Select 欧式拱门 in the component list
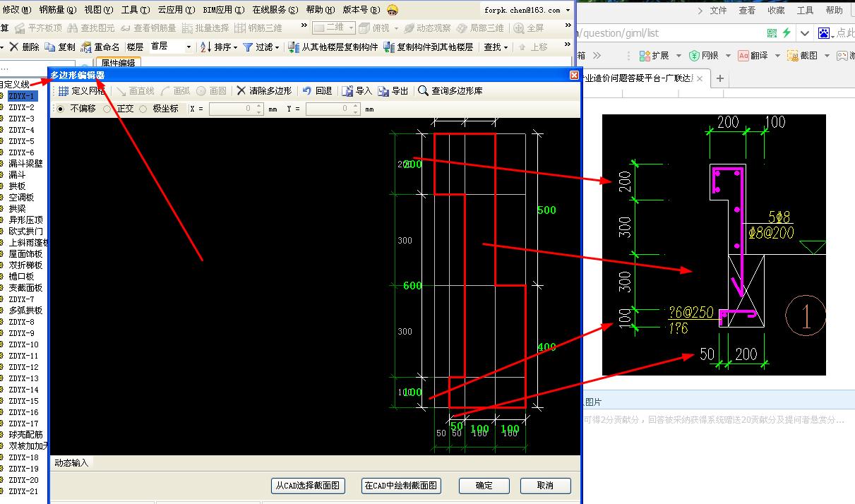This screenshot has width=855, height=504. (x=25, y=232)
